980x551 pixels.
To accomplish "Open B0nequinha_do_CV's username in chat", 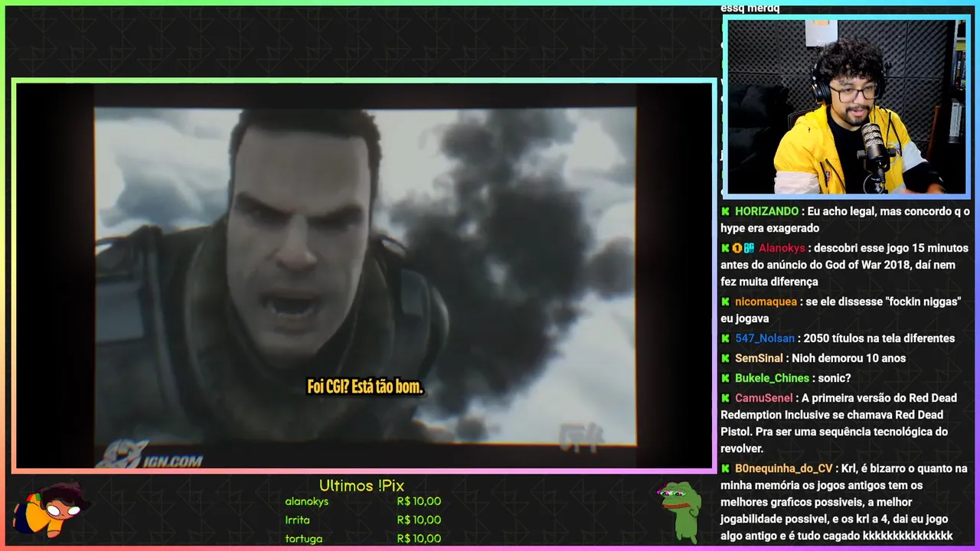I will [783, 468].
